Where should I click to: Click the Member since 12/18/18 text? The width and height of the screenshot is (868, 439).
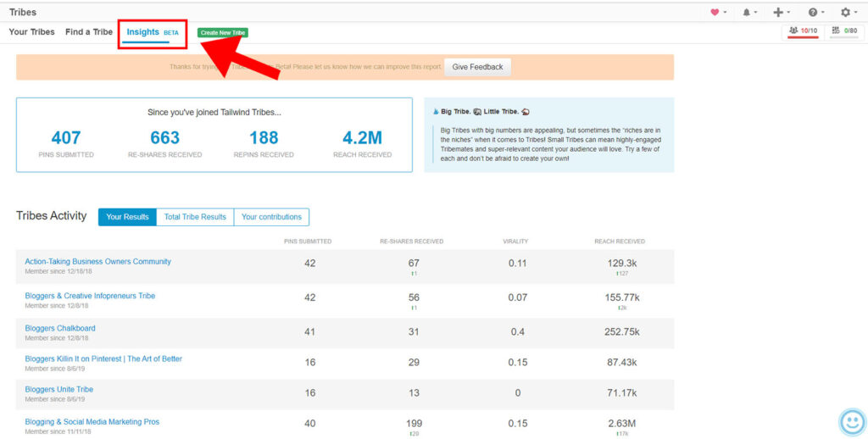57,271
